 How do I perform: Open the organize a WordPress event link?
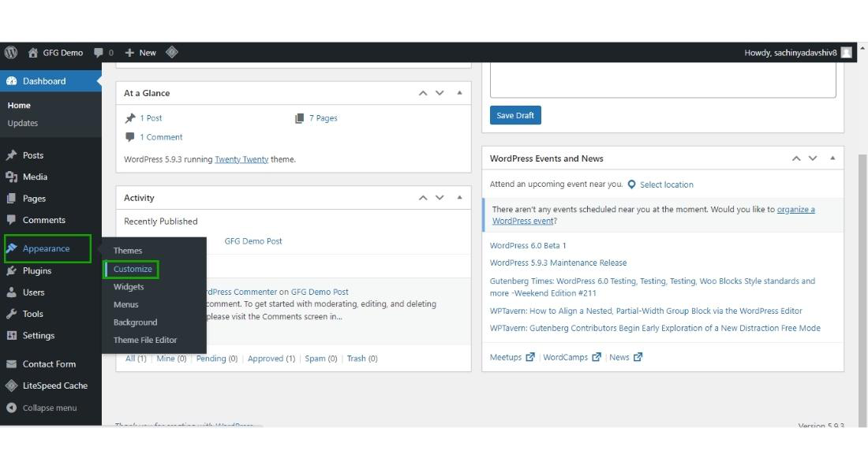pyautogui.click(x=653, y=215)
